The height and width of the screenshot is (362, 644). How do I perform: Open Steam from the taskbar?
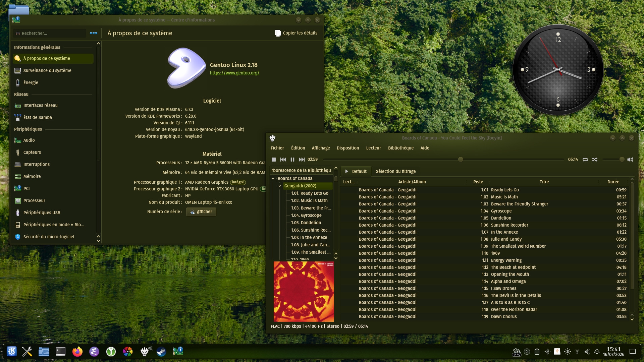[x=161, y=351]
